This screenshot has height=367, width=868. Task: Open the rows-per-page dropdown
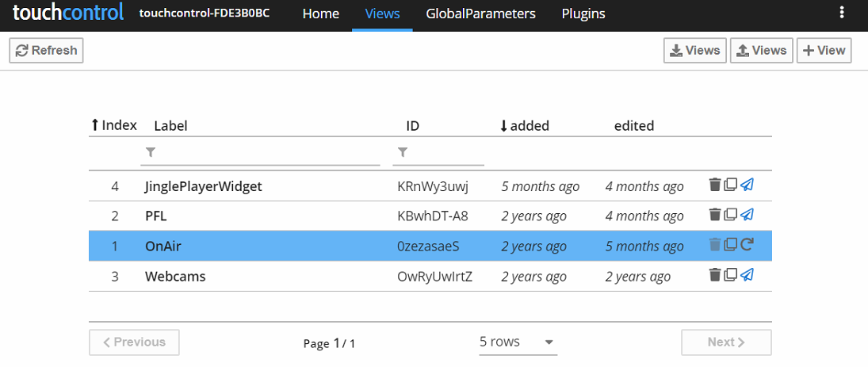tap(517, 342)
